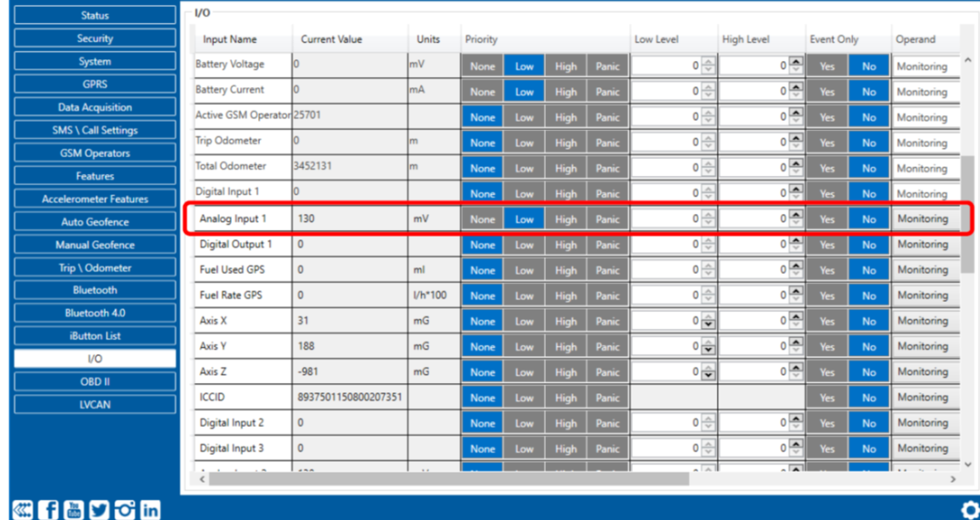Switch to the OBD II section
The width and height of the screenshot is (980, 520).
(95, 381)
